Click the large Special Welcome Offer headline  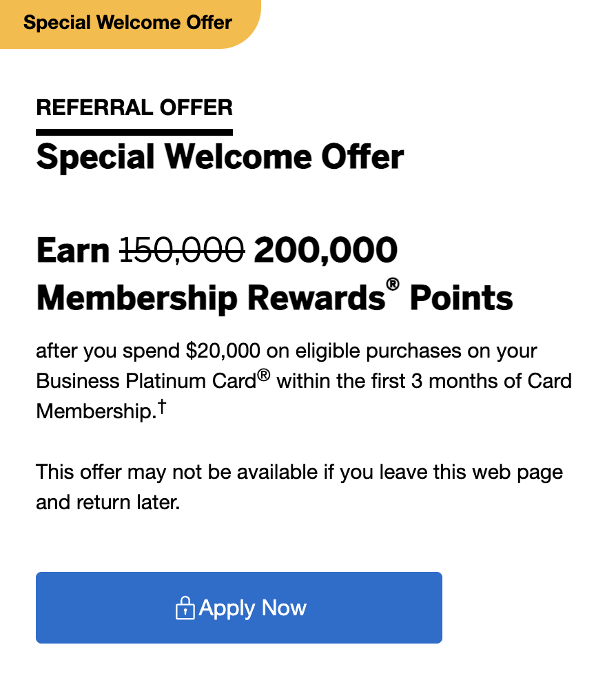(220, 156)
